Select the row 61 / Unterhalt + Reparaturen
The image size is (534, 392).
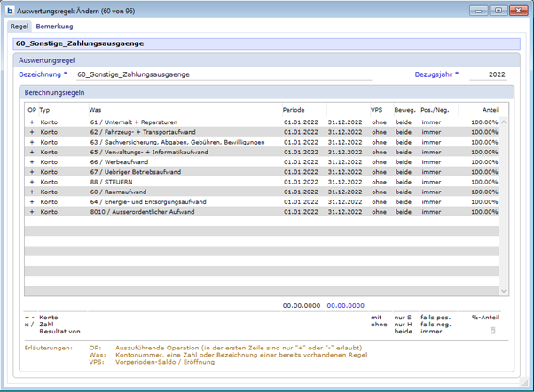[133, 122]
